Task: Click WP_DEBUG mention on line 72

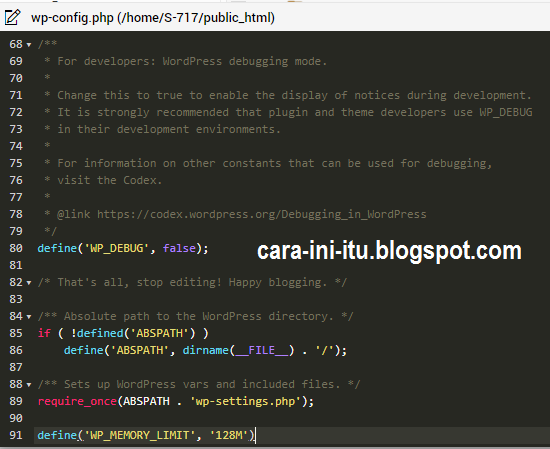Action: (506, 112)
